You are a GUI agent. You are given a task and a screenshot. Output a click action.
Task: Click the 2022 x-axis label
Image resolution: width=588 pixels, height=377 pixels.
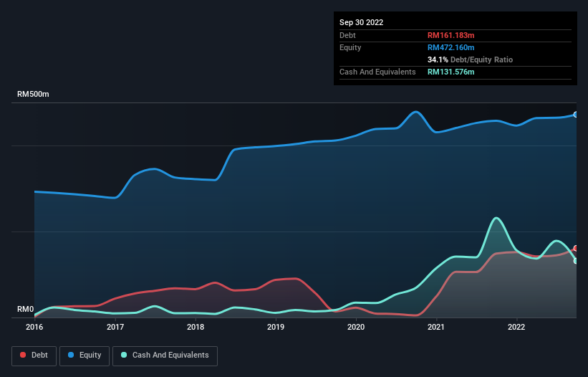(x=516, y=327)
